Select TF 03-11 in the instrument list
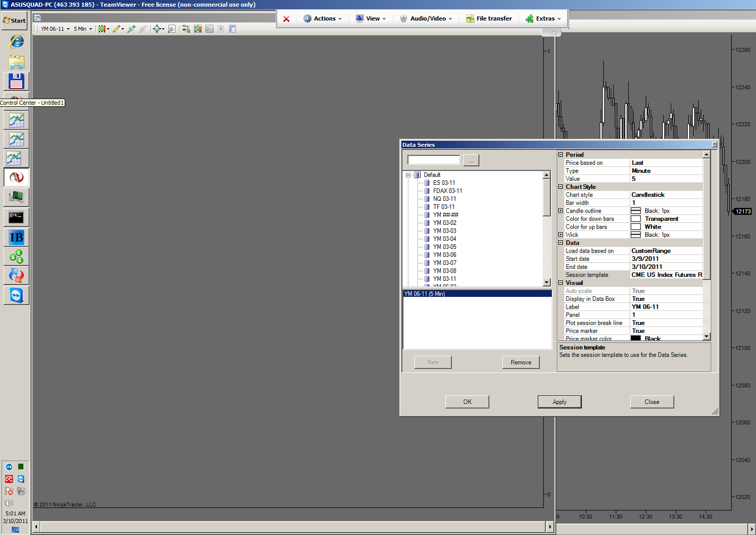 click(x=444, y=207)
